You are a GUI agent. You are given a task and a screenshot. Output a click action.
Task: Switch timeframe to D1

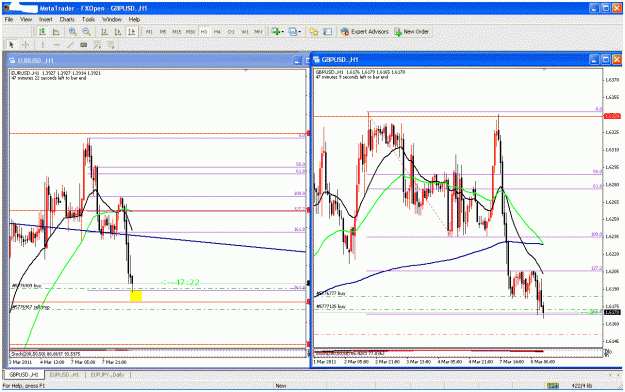(231, 32)
